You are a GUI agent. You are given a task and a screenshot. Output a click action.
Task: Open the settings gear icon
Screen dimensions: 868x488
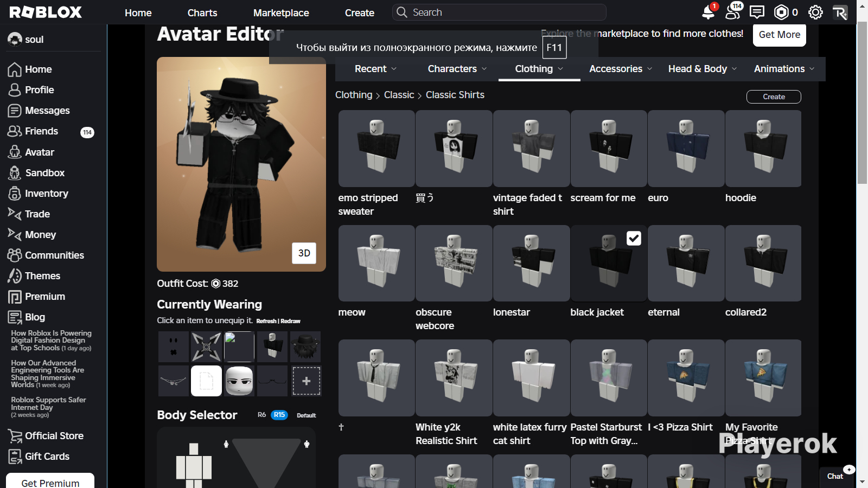[x=815, y=12]
